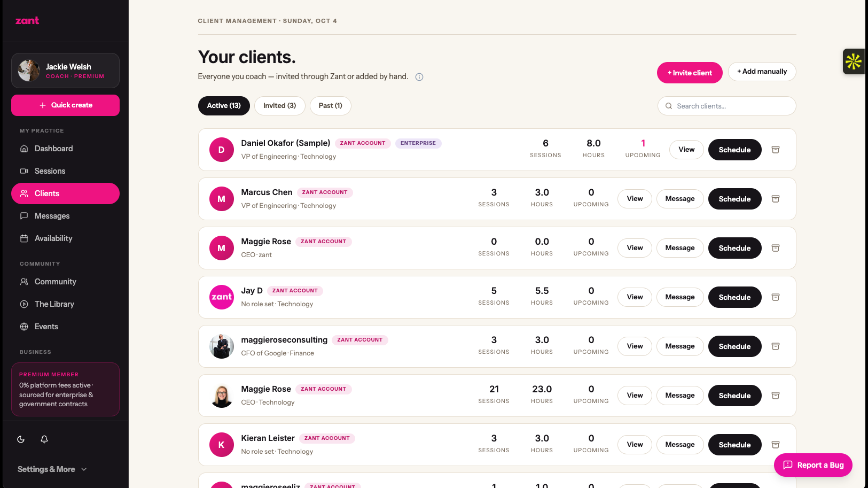The image size is (868, 488).
Task: Archive the Kieran Leister client
Action: point(776,445)
